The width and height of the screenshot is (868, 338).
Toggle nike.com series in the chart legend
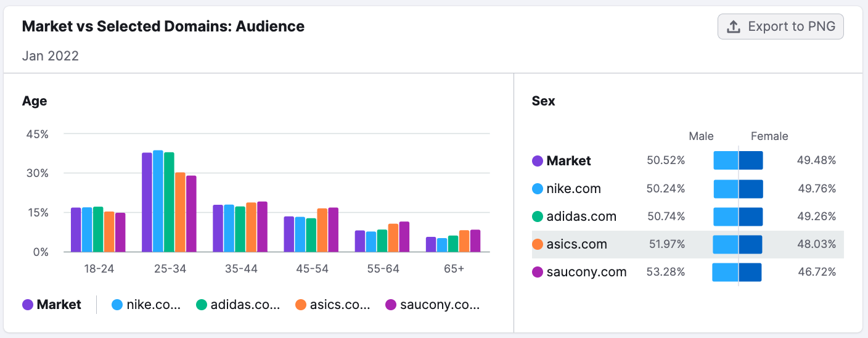146,305
